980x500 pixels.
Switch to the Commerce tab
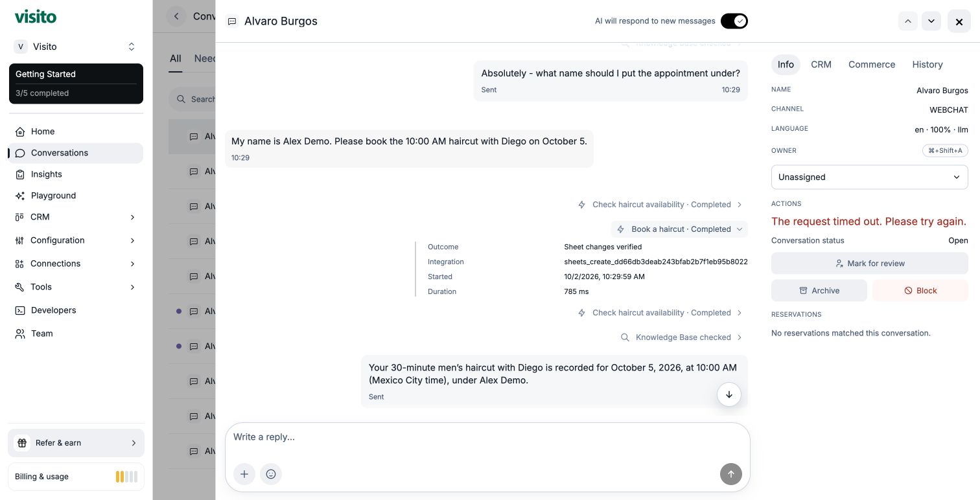coord(872,65)
